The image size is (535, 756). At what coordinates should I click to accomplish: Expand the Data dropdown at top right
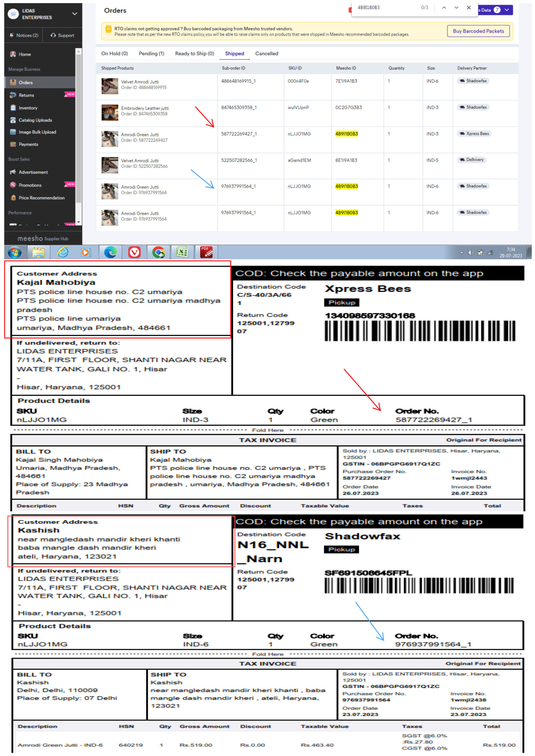point(495,10)
